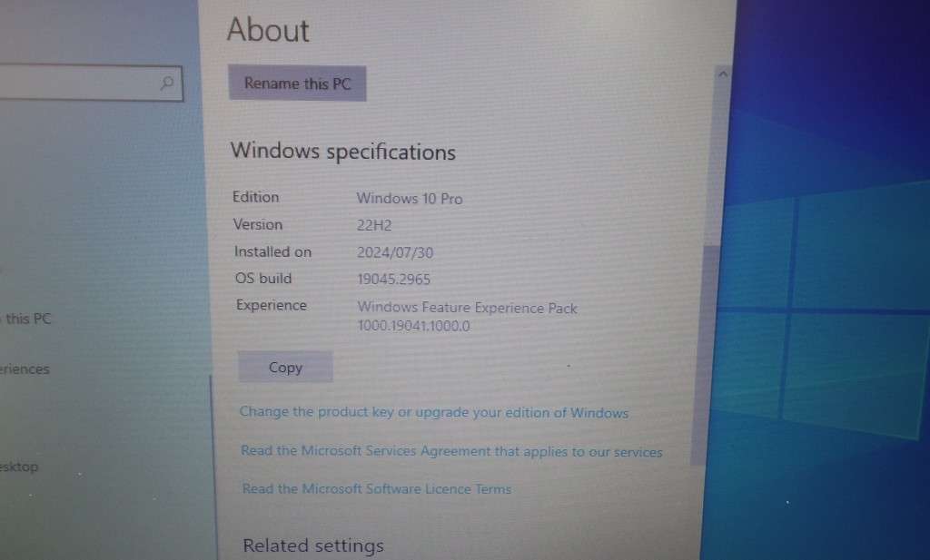Click inside the settings search box
Image resolution: width=930 pixels, height=560 pixels.
click(x=82, y=84)
